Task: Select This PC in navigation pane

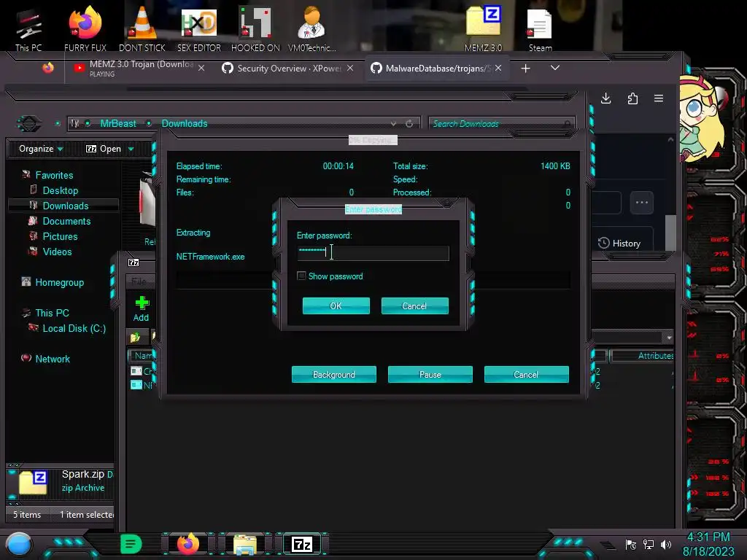Action: (x=52, y=313)
